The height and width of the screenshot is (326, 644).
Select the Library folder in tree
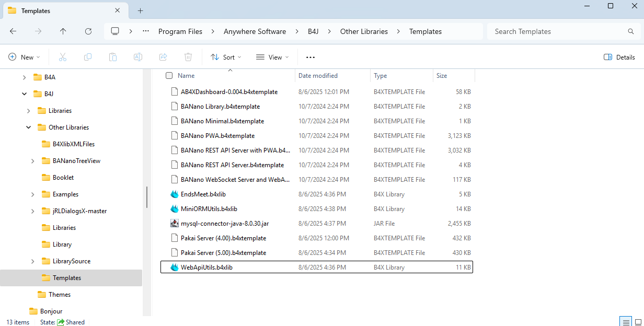click(x=62, y=245)
